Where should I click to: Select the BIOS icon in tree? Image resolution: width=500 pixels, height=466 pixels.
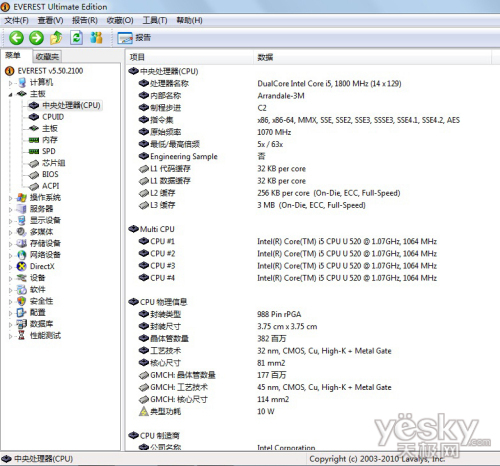tap(34, 175)
